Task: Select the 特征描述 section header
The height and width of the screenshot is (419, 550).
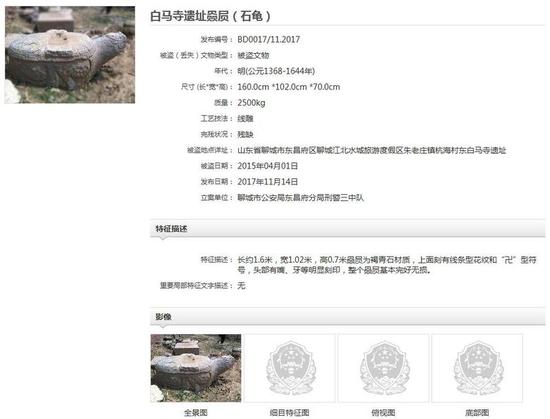Action: [348, 229]
